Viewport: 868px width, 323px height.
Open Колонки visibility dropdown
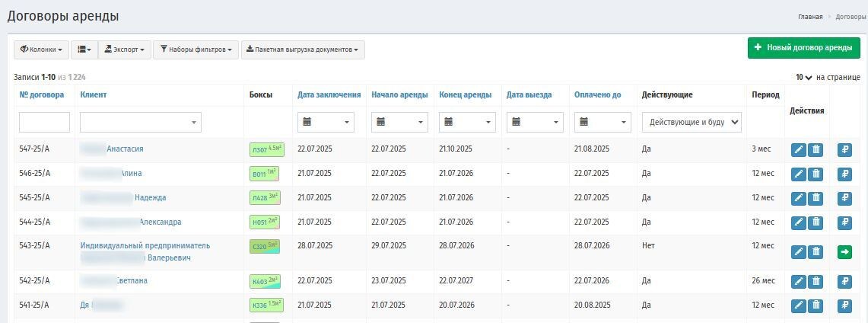[42, 50]
